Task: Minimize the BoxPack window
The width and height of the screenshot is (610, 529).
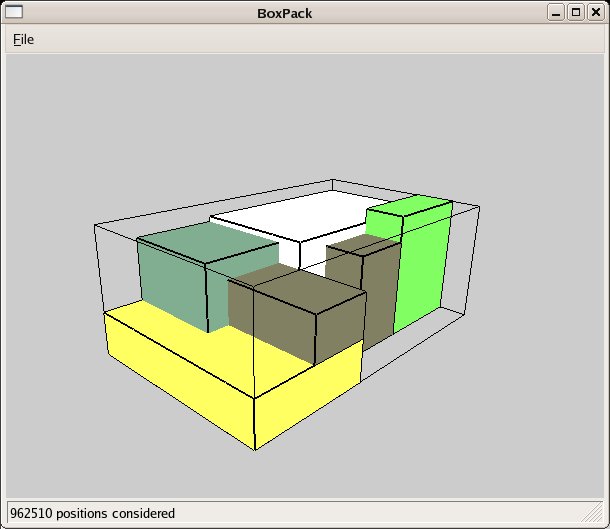Action: [x=556, y=13]
